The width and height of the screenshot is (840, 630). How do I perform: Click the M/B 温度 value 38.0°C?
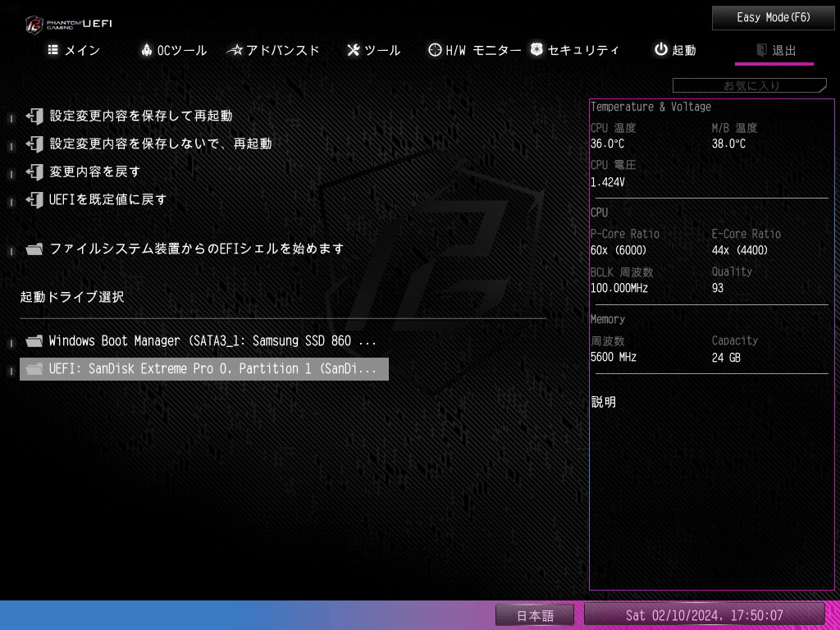point(728,144)
